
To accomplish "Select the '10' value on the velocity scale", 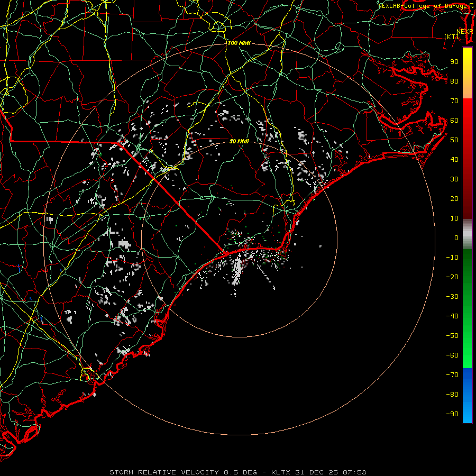I will 454,218.
